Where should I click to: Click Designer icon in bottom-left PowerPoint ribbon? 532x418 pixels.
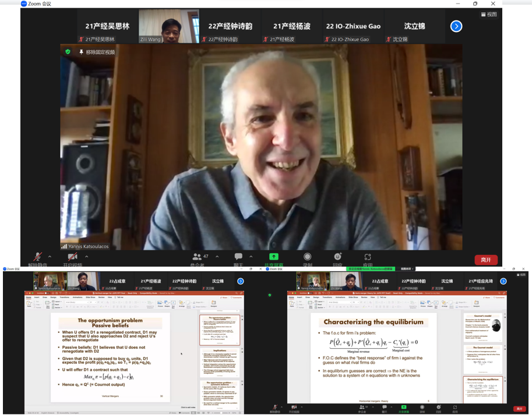coord(214,303)
